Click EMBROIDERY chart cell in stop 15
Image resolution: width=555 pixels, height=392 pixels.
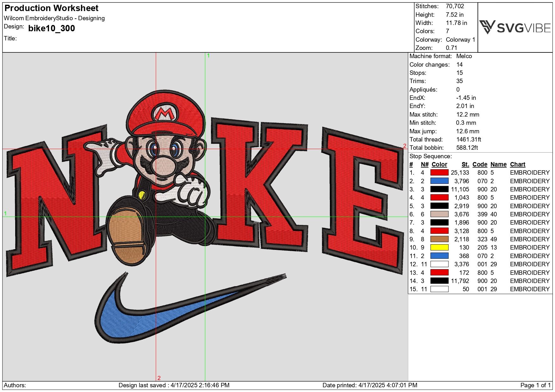click(x=530, y=289)
